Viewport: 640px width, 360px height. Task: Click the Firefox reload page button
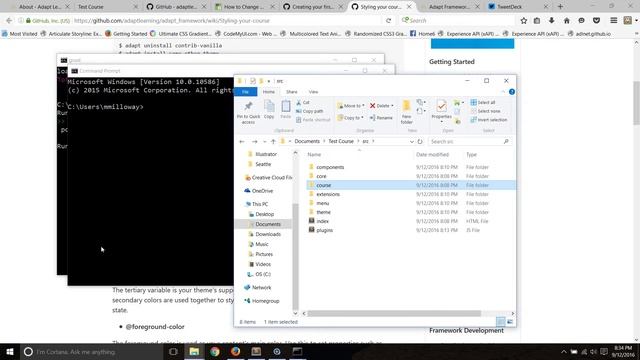point(389,20)
